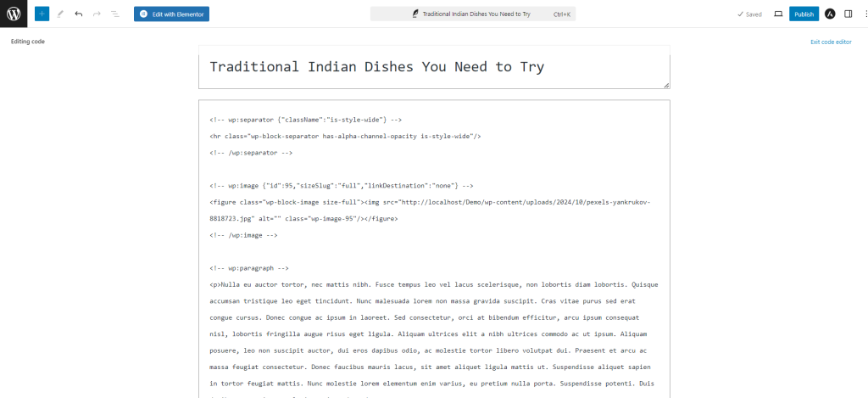The image size is (868, 398).
Task: Undo the last change
Action: 79,14
